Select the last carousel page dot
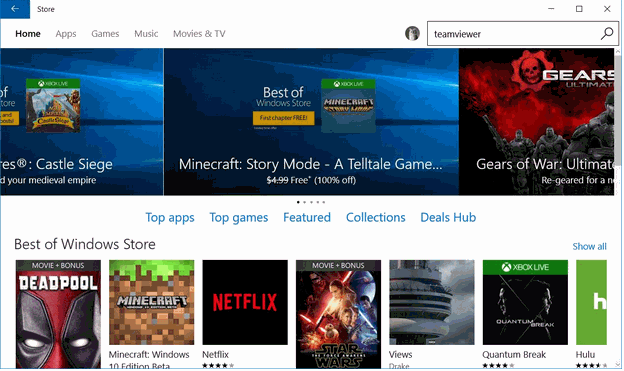Image resolution: width=624 pixels, height=371 pixels. point(324,202)
